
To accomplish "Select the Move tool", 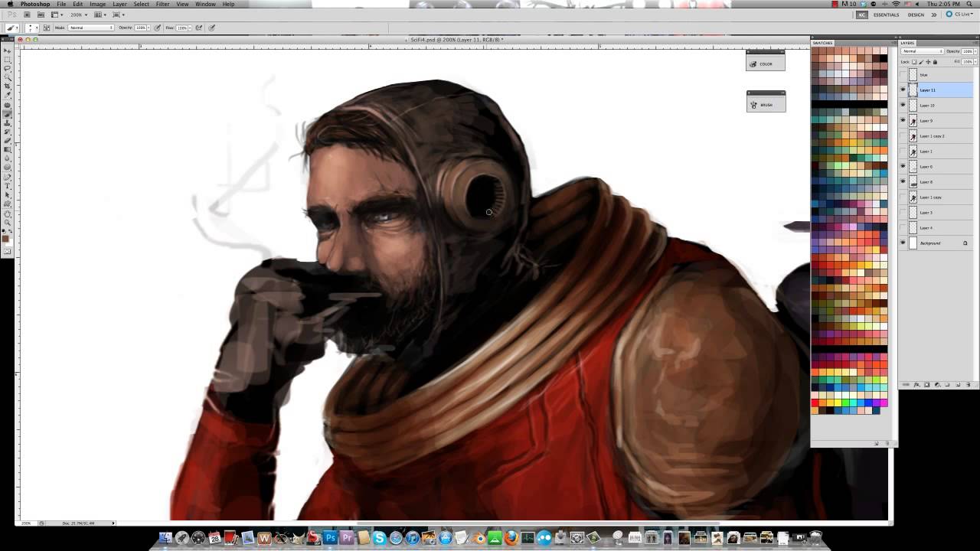I will click(6, 51).
